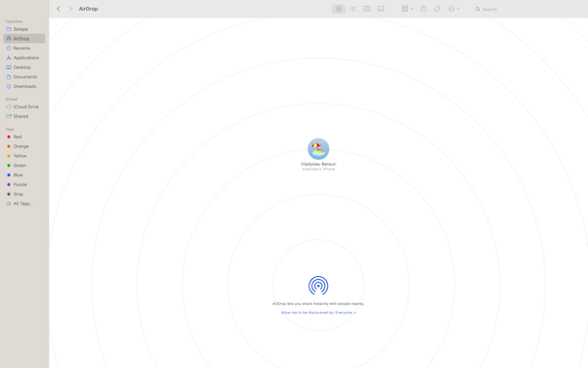Screen dimensions: 588x368
Task: Click Vladyslav Betsun's beach avatar
Action: pos(318,149)
